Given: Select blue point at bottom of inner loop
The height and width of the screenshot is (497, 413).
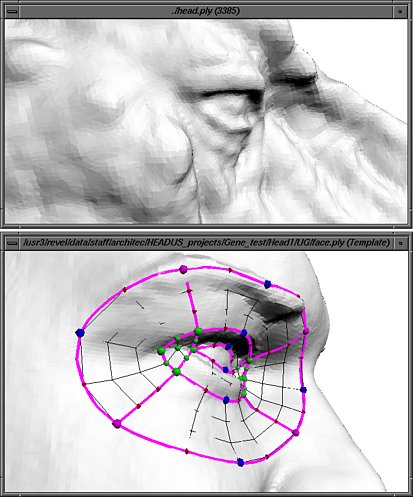Looking at the screenshot, I should point(226,400).
